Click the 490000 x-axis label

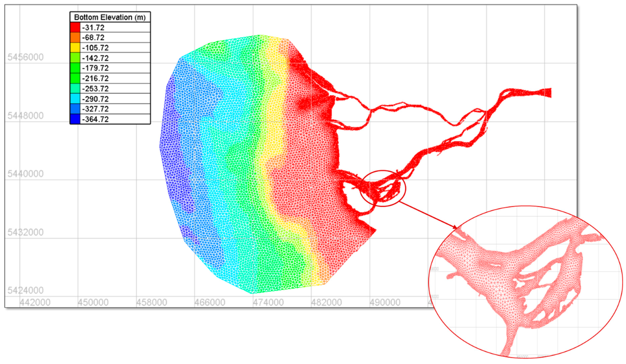click(x=385, y=302)
